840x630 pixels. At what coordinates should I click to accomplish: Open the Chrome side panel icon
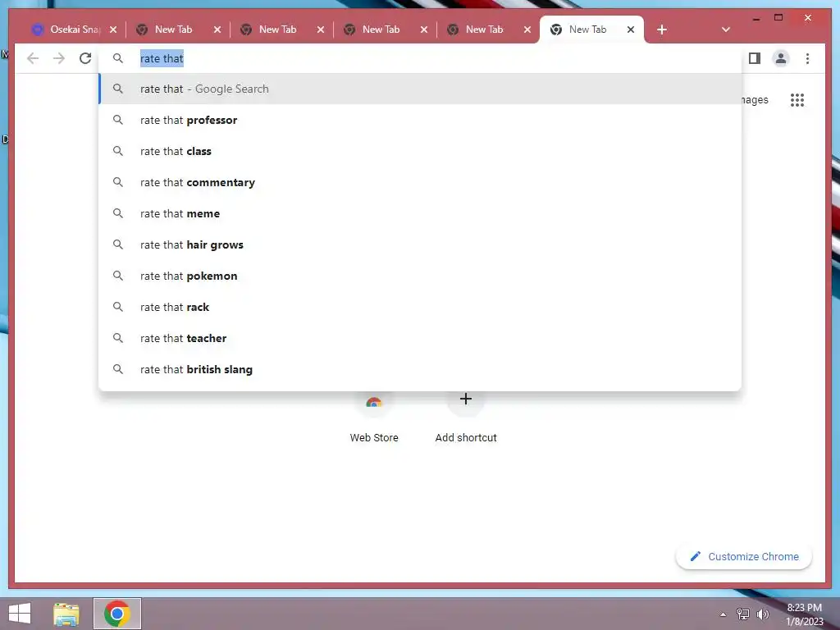tap(755, 58)
